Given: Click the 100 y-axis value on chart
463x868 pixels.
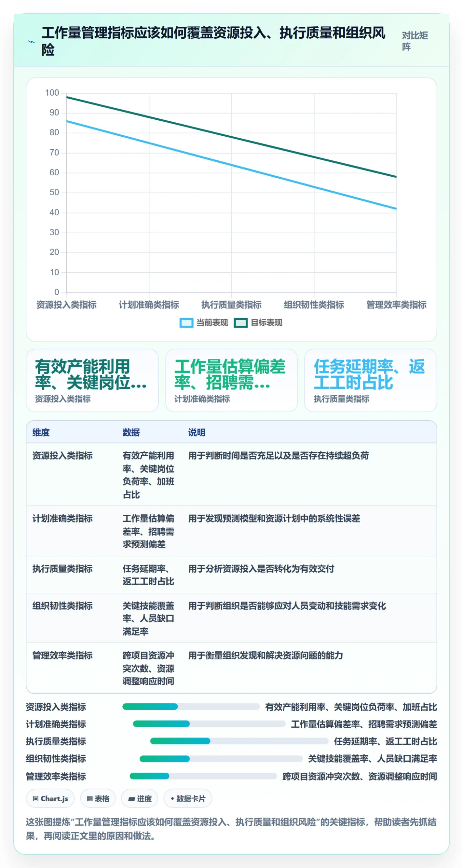Looking at the screenshot, I should pos(52,93).
